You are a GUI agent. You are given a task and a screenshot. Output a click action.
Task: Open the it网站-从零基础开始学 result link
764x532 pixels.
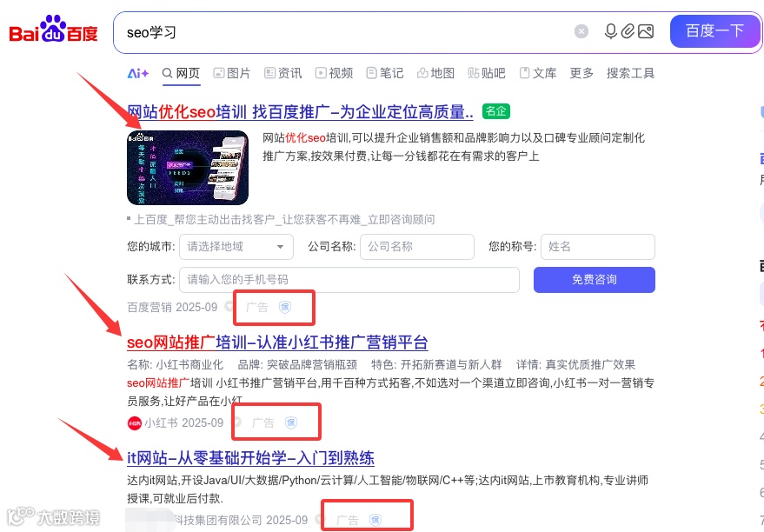click(x=250, y=458)
